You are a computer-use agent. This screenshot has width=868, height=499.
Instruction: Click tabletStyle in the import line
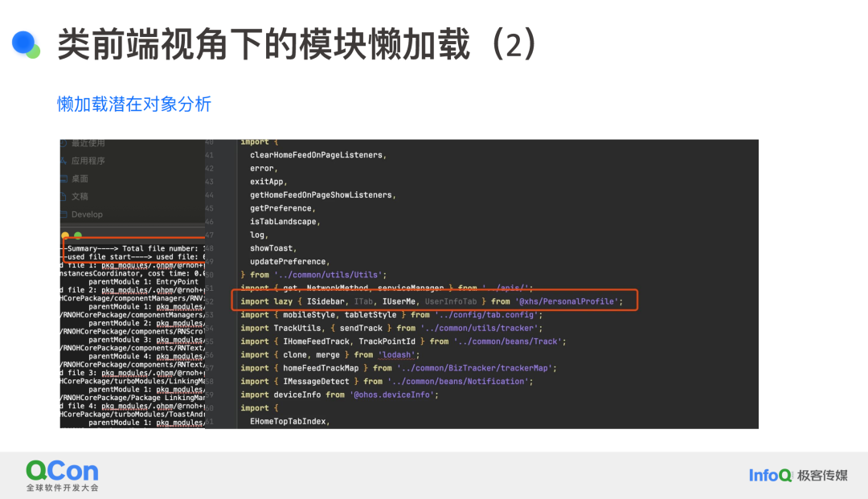tap(371, 314)
